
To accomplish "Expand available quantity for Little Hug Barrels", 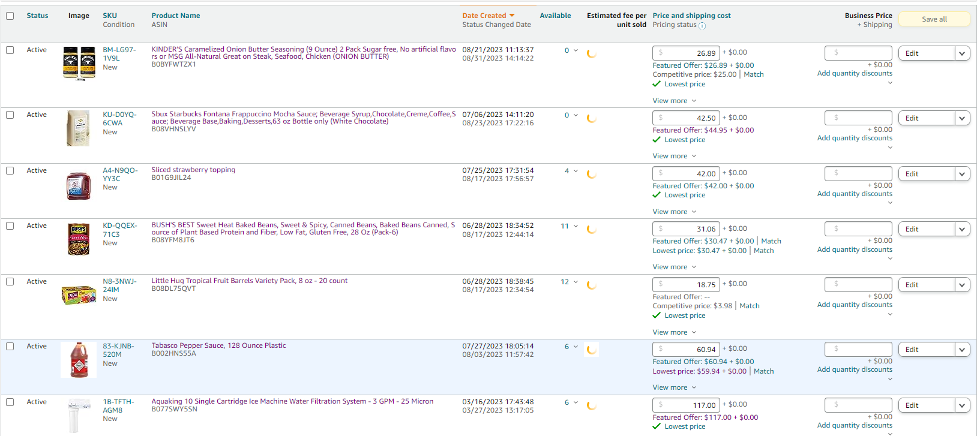I will tap(576, 282).
